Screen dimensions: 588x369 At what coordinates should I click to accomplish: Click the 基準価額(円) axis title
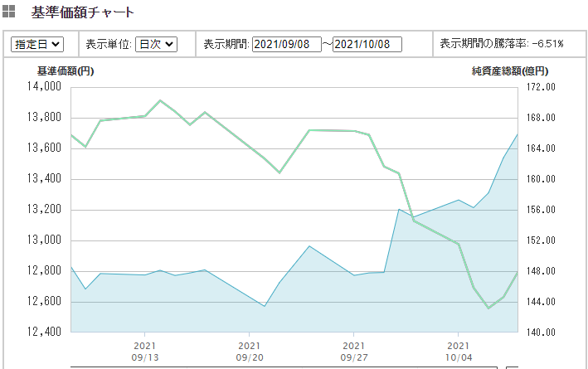pyautogui.click(x=66, y=70)
